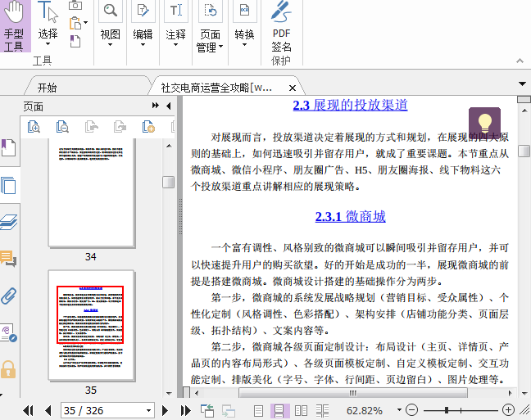Follow the 2.3.1 微商城 link
The image size is (531, 420).
point(350,217)
